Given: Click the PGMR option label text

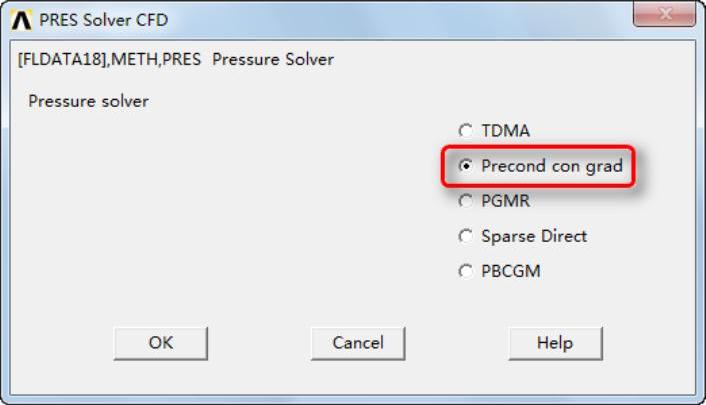Looking at the screenshot, I should (505, 201).
